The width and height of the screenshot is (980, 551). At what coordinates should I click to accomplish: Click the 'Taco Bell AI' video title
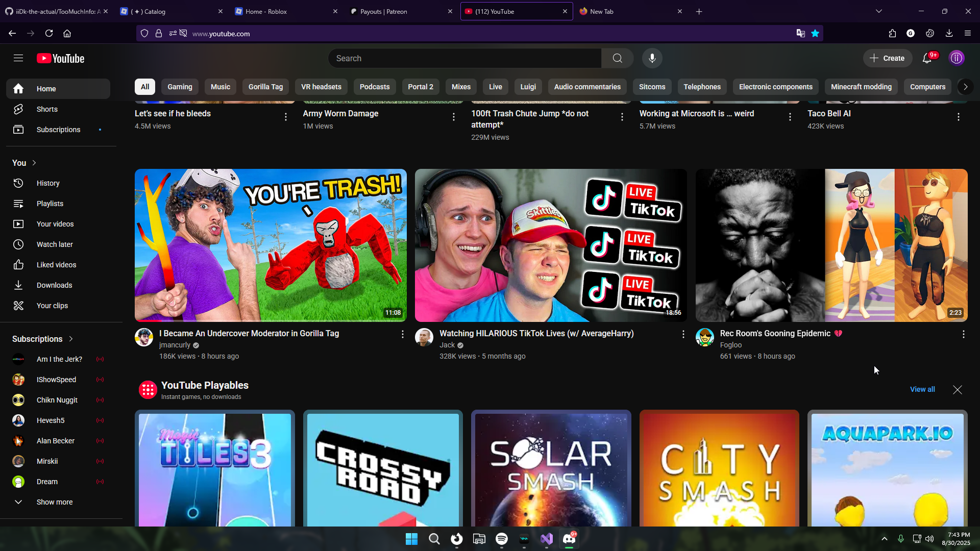829,113
